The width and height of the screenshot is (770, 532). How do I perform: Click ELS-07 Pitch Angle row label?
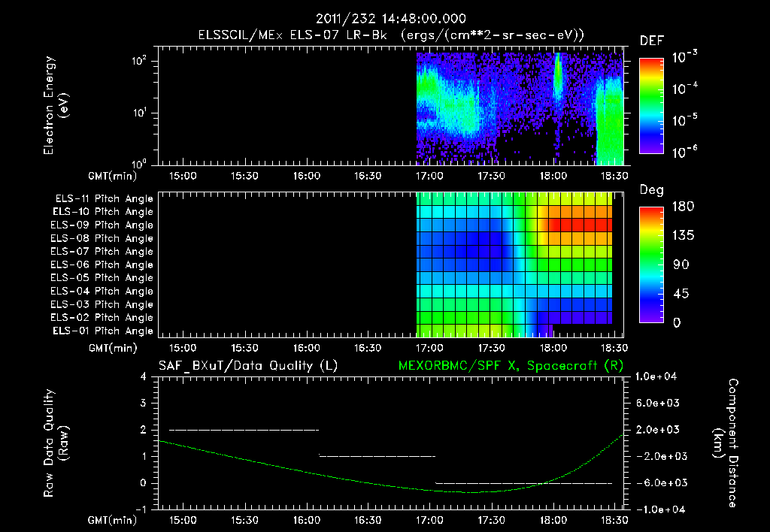coord(102,252)
